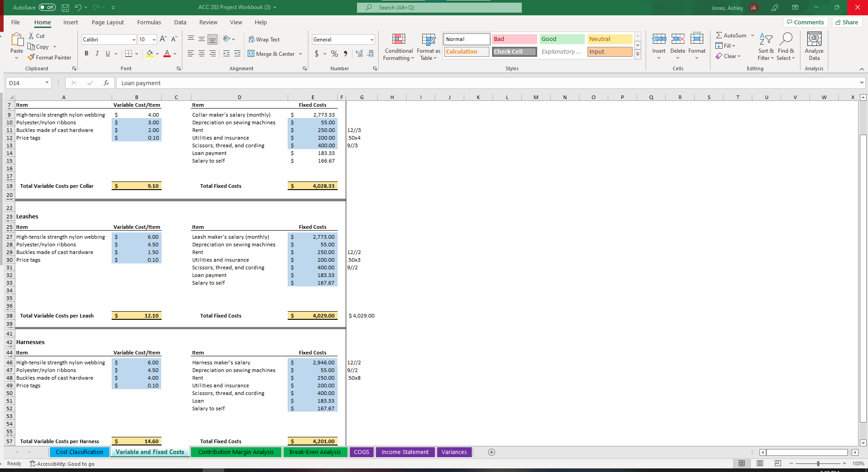This screenshot has width=868, height=472.
Task: Open the Comments pane
Action: coord(805,22)
